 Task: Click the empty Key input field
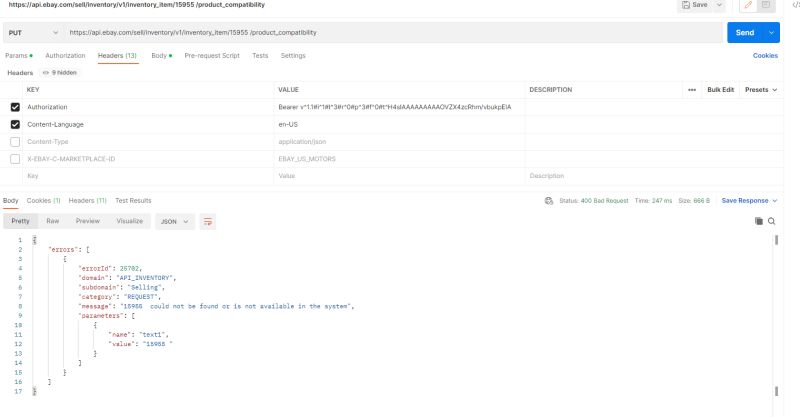coord(148,176)
